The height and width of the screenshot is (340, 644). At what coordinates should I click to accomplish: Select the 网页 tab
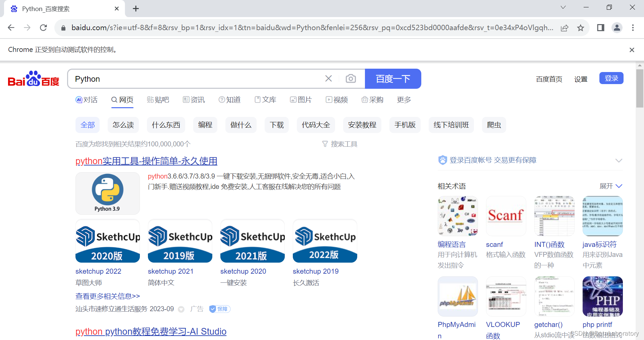(x=122, y=100)
